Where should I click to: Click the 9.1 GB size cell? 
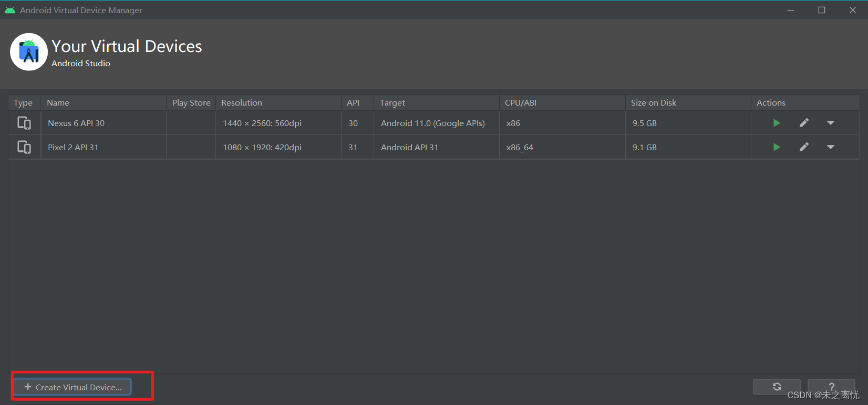click(x=688, y=147)
